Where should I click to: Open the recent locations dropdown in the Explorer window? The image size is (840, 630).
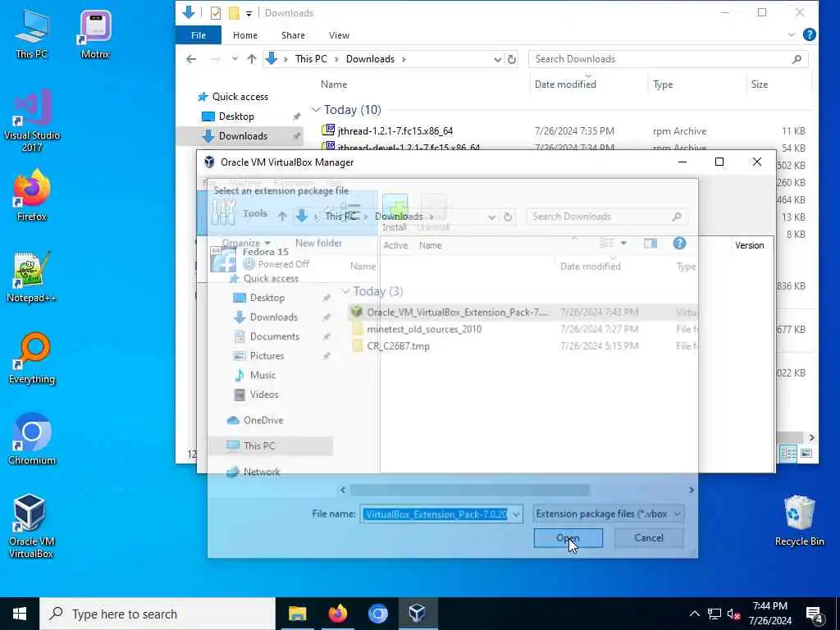235,59
